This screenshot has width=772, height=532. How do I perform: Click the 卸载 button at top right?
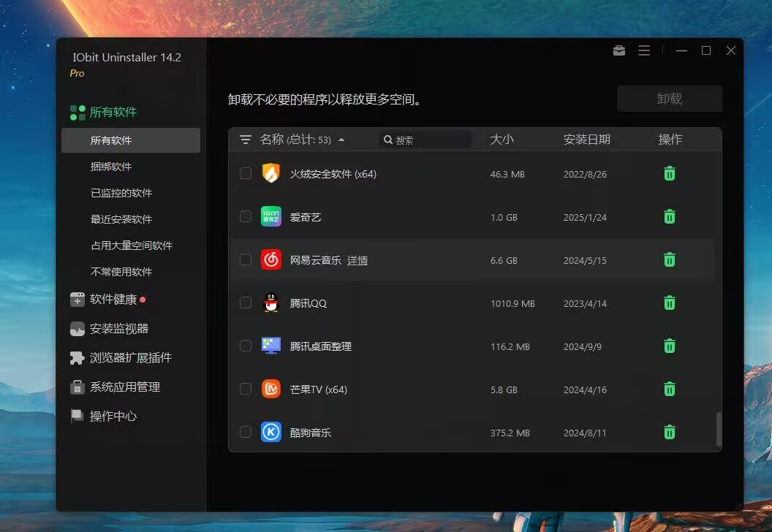669,99
